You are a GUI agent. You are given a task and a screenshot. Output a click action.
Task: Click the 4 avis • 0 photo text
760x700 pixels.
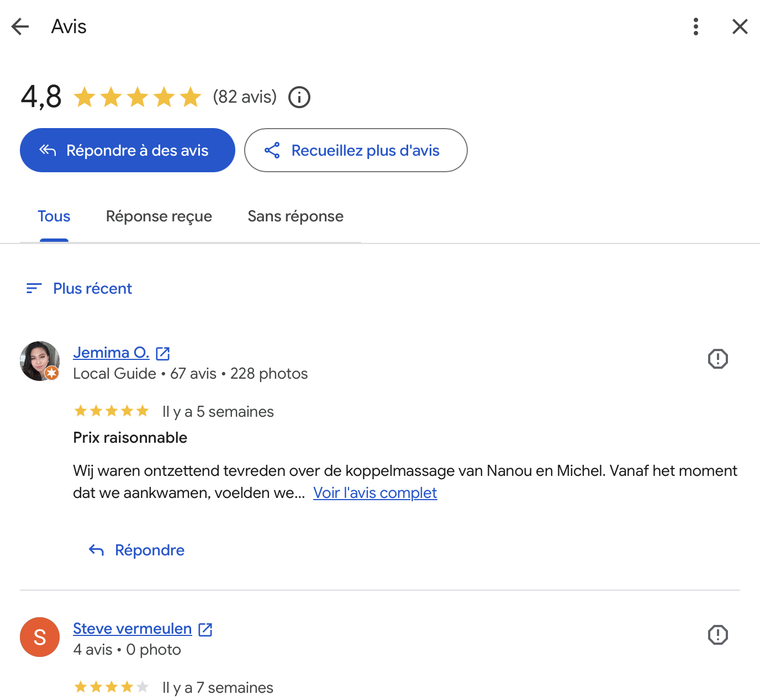pos(127,650)
